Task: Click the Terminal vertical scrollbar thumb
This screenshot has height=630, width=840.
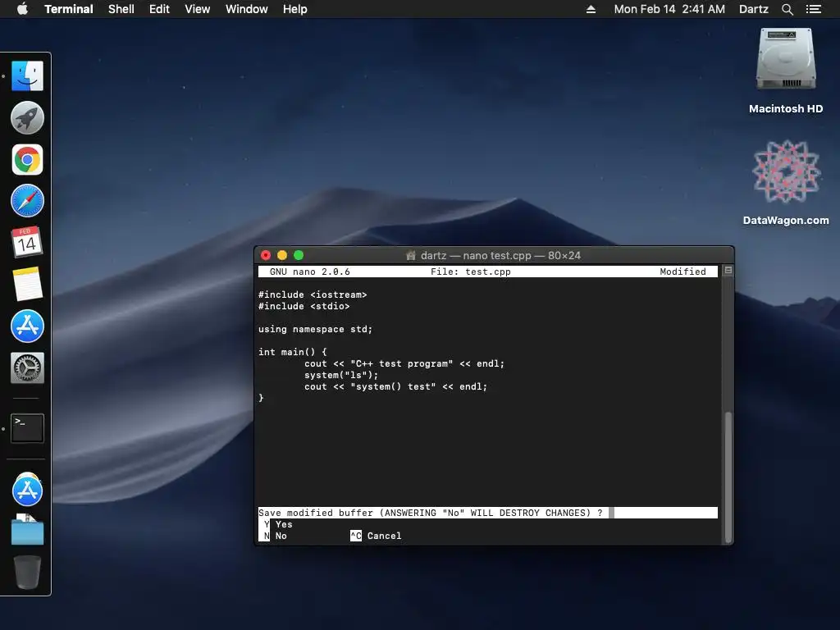Action: (728, 477)
